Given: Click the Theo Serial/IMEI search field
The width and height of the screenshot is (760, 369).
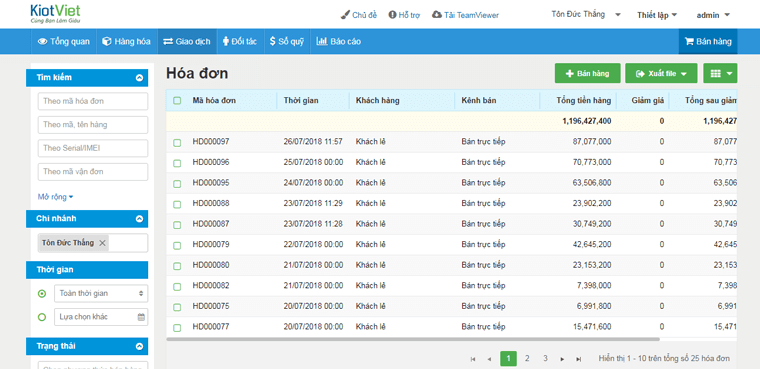Looking at the screenshot, I should (93, 148).
